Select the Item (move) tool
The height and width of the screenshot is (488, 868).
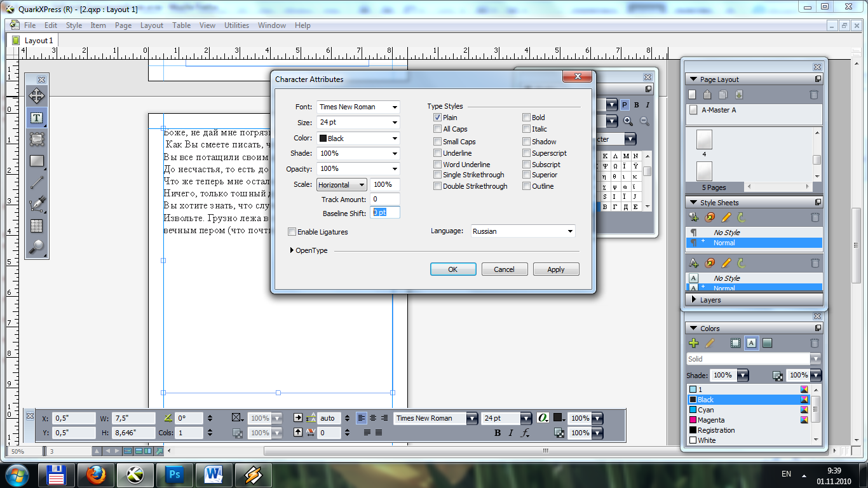coord(37,96)
